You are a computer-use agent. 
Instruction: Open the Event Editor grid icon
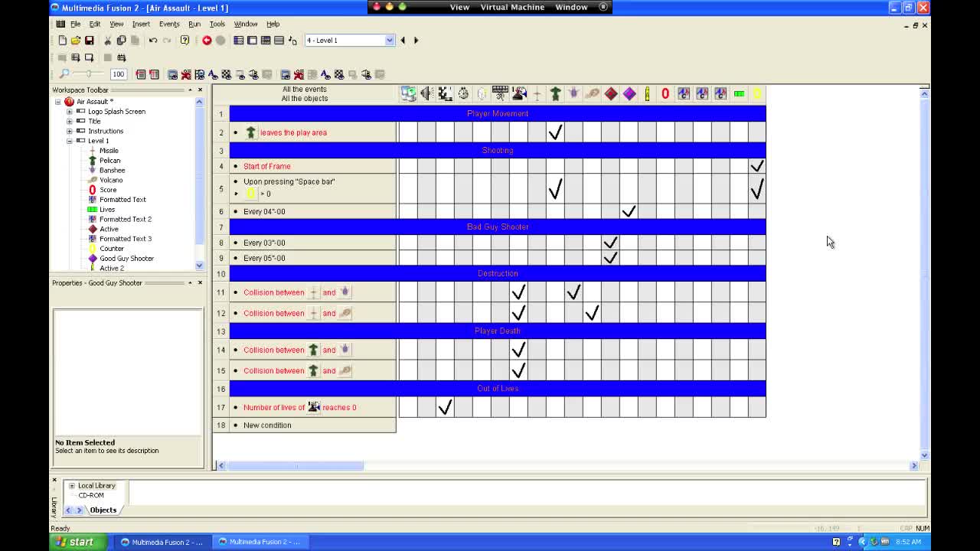tap(266, 41)
